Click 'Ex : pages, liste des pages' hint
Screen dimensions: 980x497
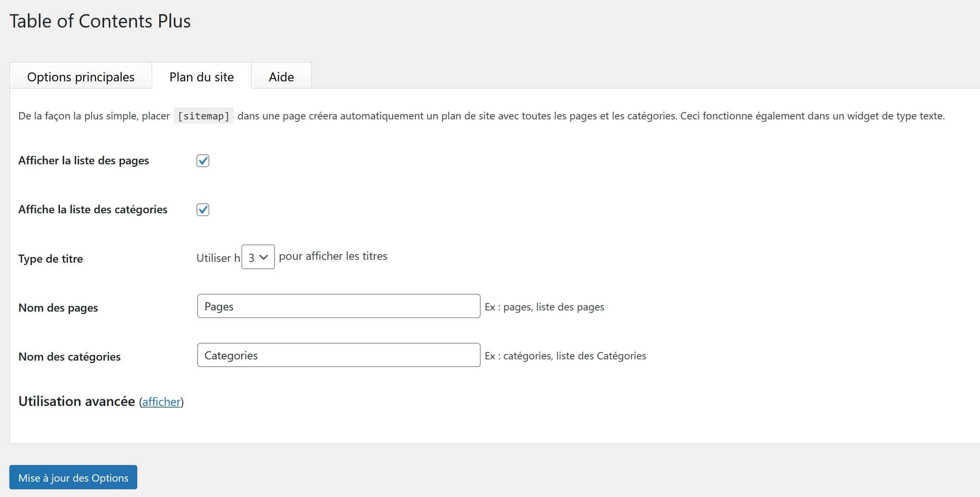(x=544, y=307)
